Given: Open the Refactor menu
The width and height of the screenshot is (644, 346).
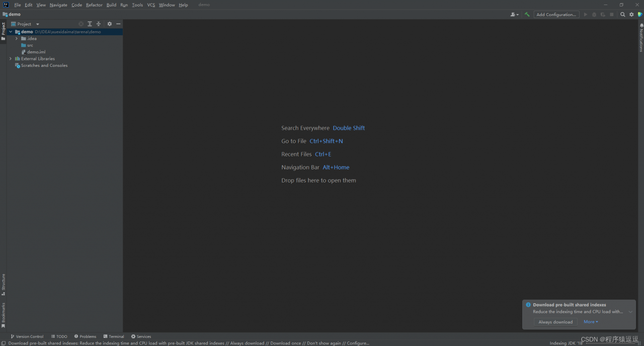Looking at the screenshot, I should (x=94, y=5).
